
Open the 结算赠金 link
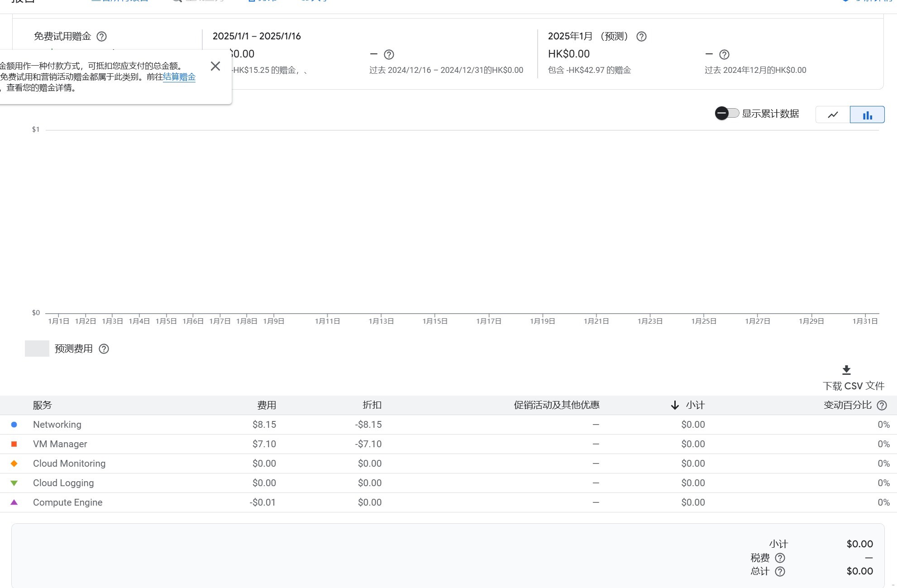coord(179,77)
